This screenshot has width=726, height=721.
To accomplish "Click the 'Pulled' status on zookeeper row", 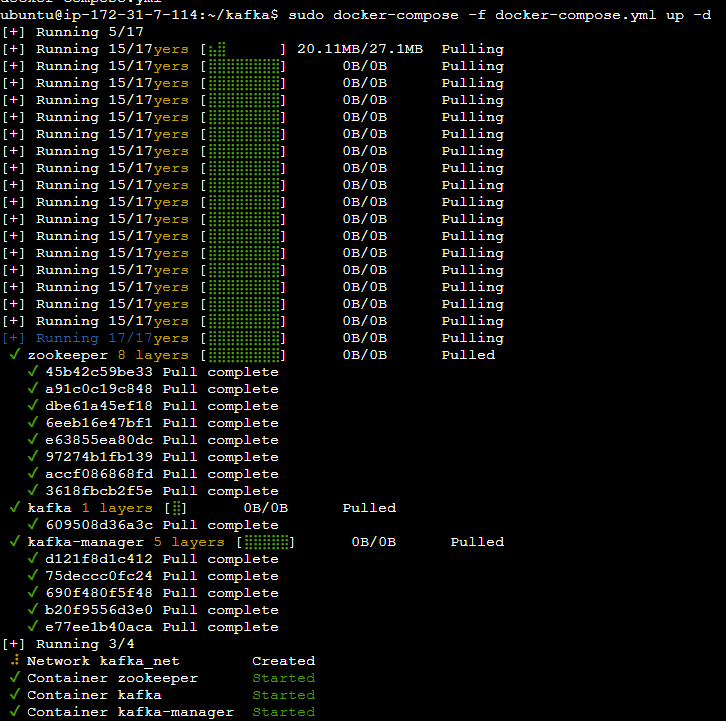I will 468,355.
